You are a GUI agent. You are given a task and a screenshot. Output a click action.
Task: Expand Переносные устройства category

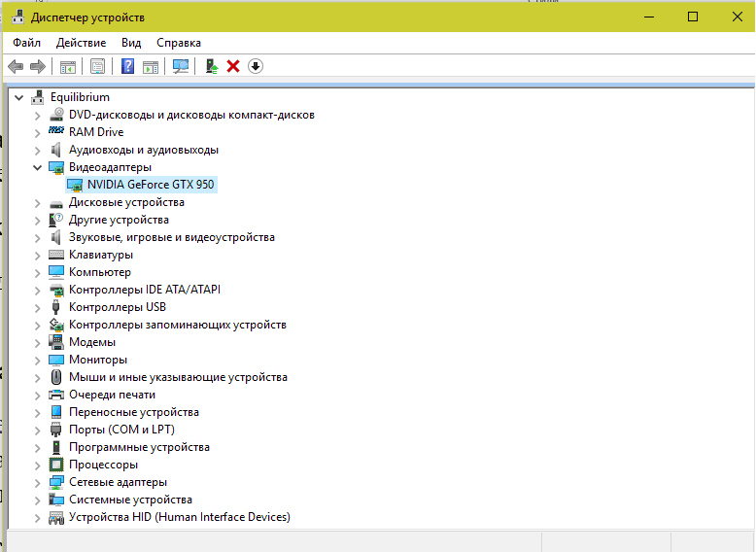(37, 413)
